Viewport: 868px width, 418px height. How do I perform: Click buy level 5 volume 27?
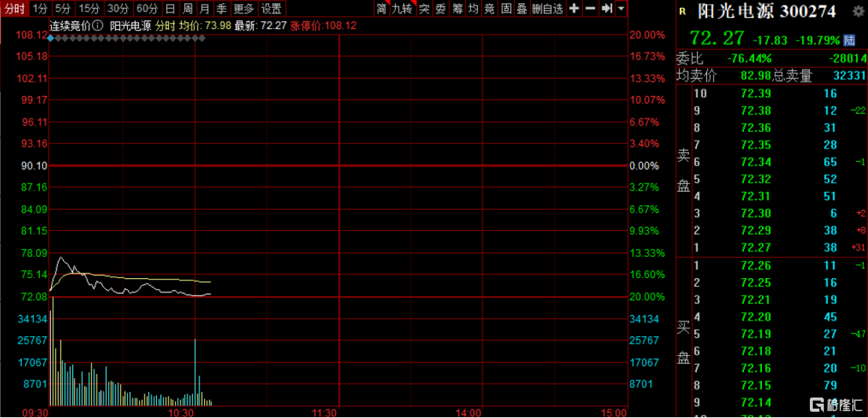[830, 334]
